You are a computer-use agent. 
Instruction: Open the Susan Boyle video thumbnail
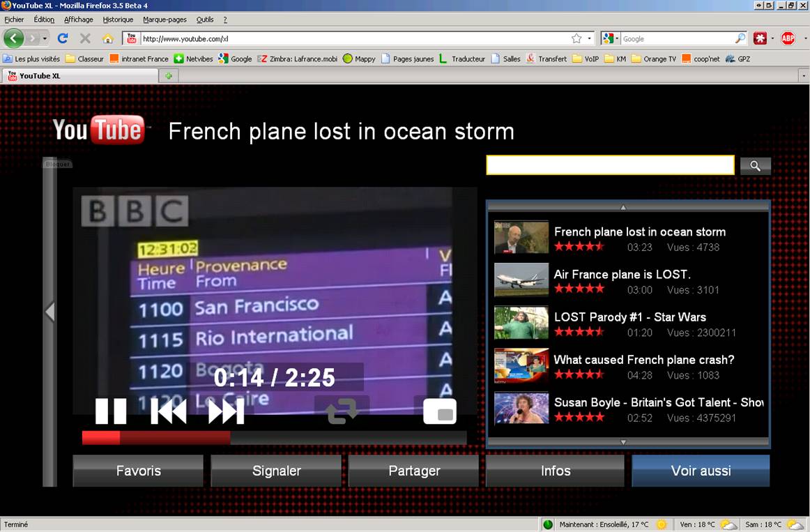[x=521, y=408]
